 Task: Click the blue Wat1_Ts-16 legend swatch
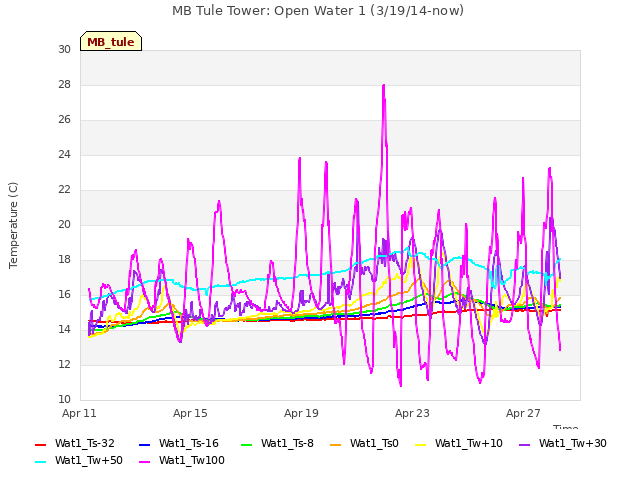point(145,444)
